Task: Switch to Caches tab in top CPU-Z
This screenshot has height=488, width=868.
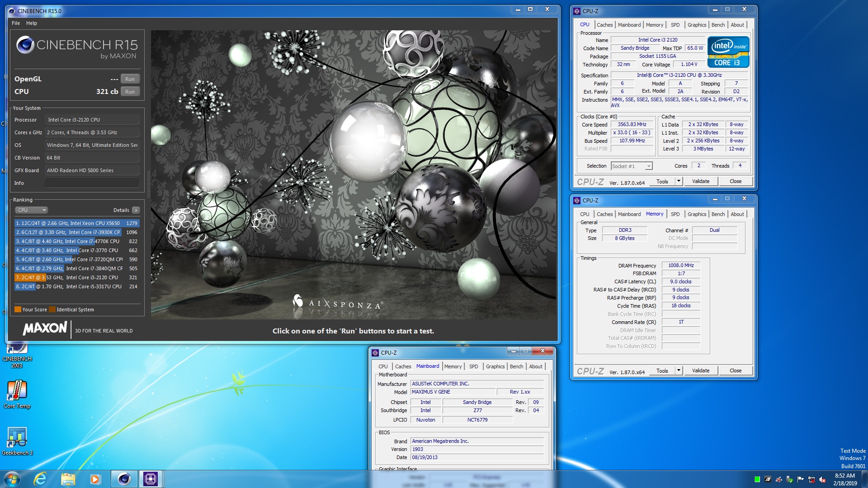Action: click(604, 25)
